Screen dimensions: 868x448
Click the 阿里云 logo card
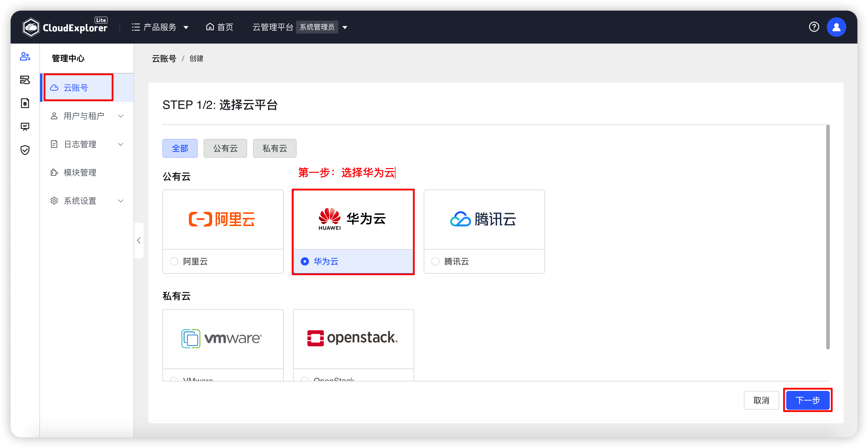coord(223,220)
